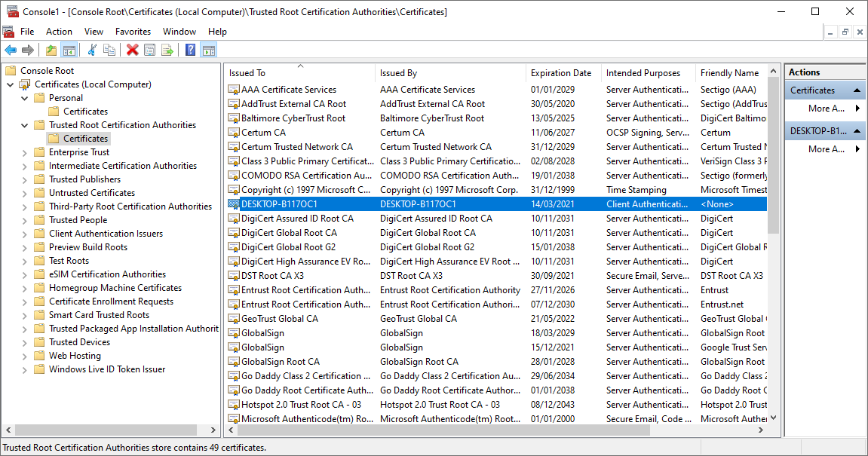Screen dimensions: 868x456
Task: Open the Favorites menu
Action: tap(133, 32)
